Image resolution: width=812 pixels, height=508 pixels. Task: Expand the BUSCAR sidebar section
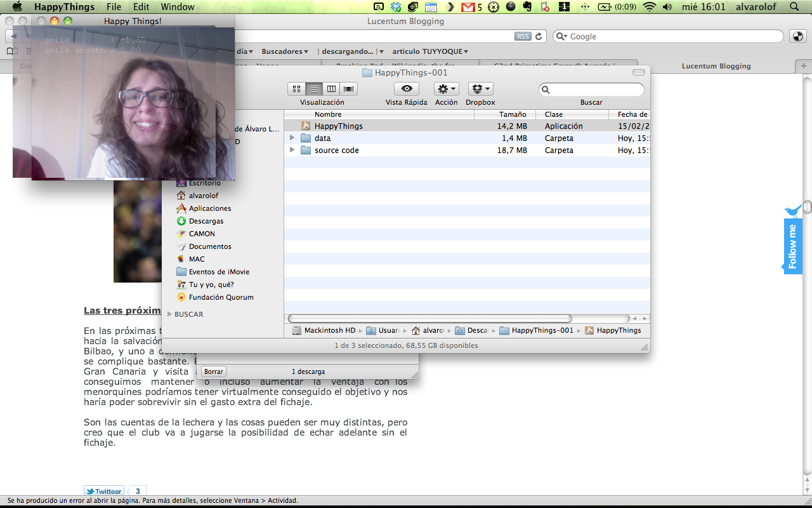point(170,314)
